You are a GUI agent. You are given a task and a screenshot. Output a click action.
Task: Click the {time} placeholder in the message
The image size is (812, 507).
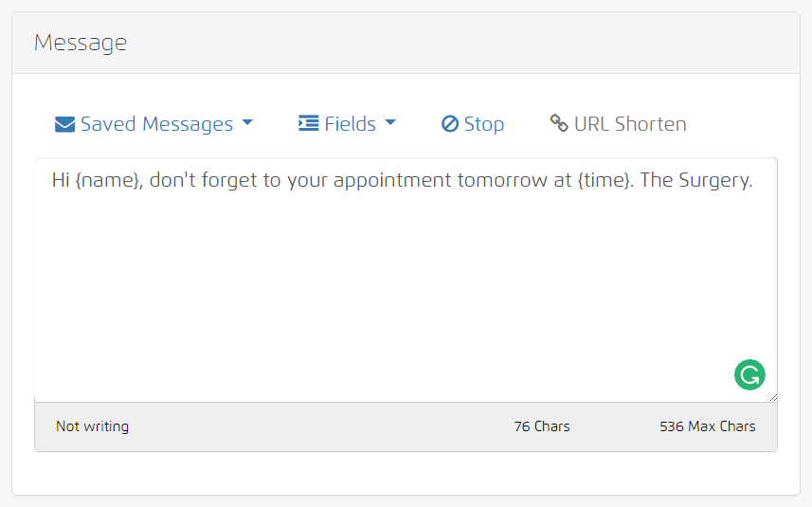(604, 181)
